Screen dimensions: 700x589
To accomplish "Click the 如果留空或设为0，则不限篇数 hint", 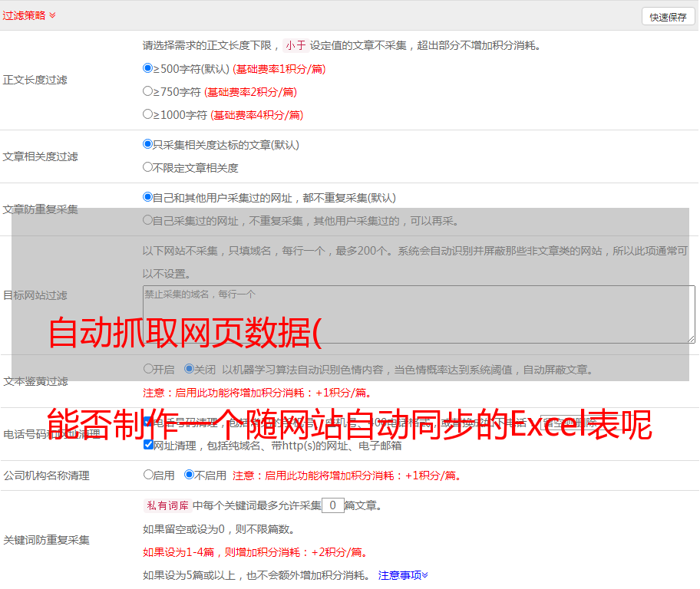I will [219, 529].
